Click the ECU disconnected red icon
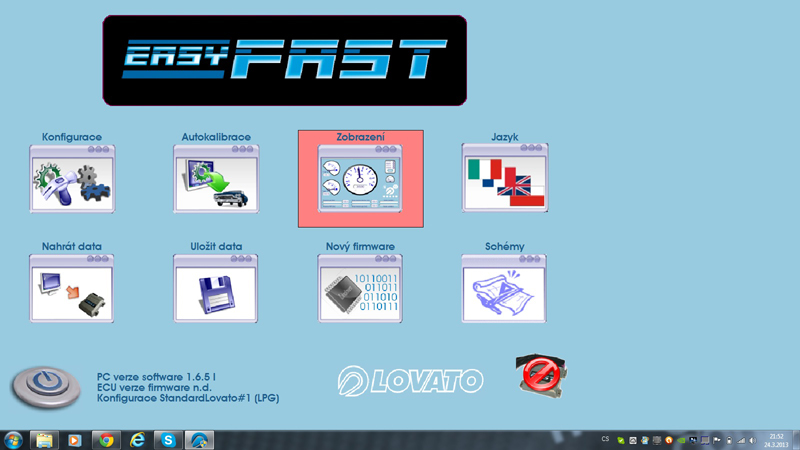Image resolution: width=800 pixels, height=450 pixels. tap(541, 376)
